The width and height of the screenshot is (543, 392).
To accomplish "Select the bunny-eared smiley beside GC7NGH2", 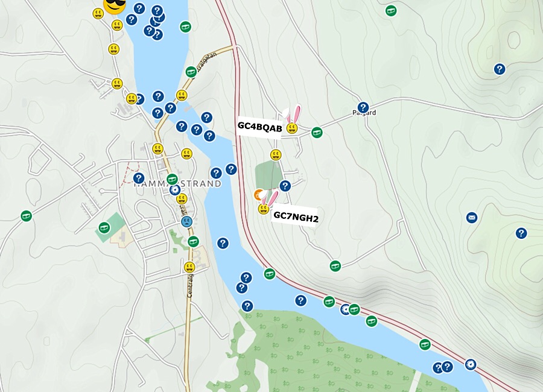I will 263,209.
